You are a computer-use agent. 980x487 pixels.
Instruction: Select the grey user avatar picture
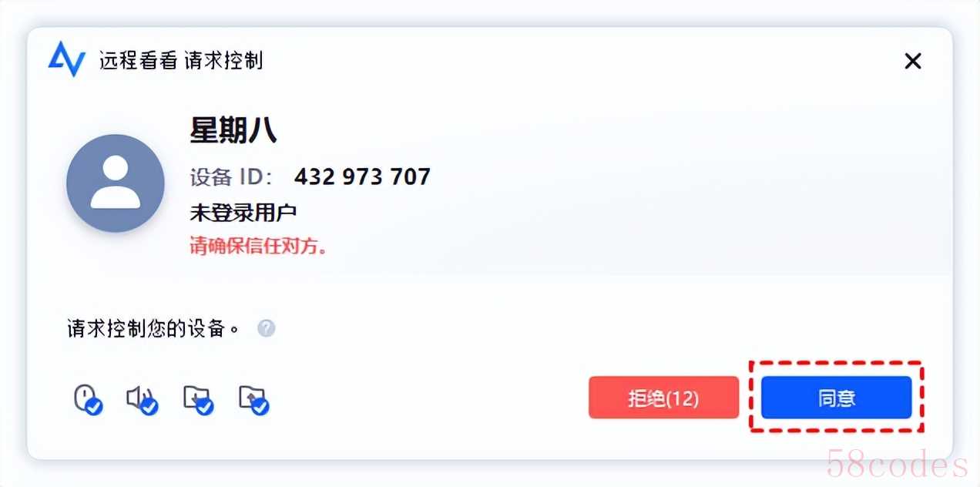click(x=116, y=183)
